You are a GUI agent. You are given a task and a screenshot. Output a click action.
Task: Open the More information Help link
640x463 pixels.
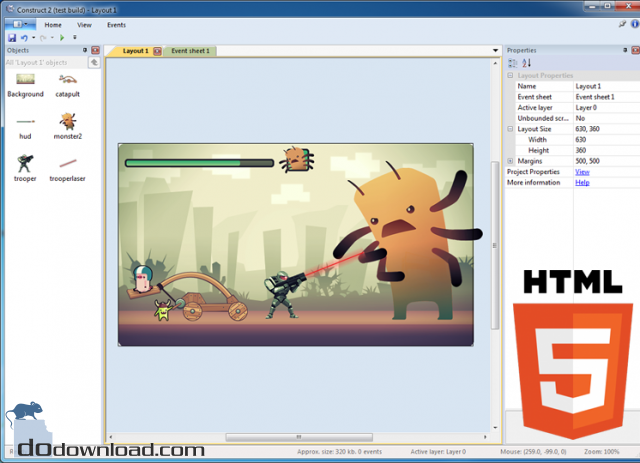tap(582, 183)
